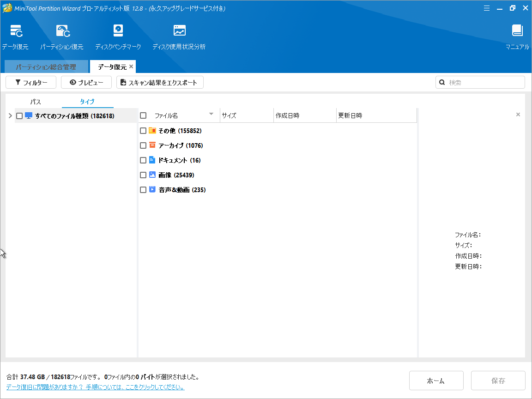
Task: Open the マニュアル book icon
Action: click(517, 30)
